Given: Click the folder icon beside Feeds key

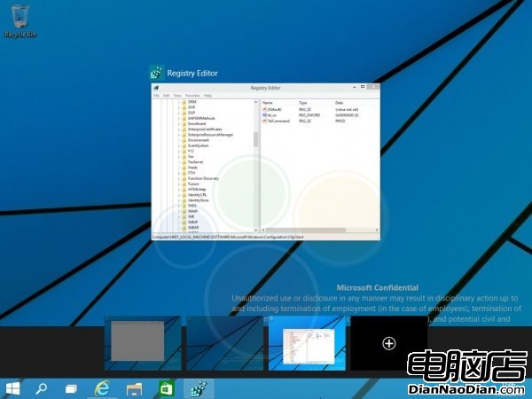Looking at the screenshot, I should coord(184,168).
